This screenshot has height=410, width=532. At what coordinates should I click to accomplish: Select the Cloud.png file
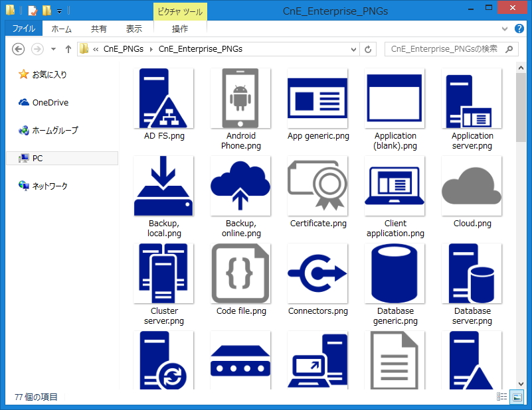[x=472, y=186]
